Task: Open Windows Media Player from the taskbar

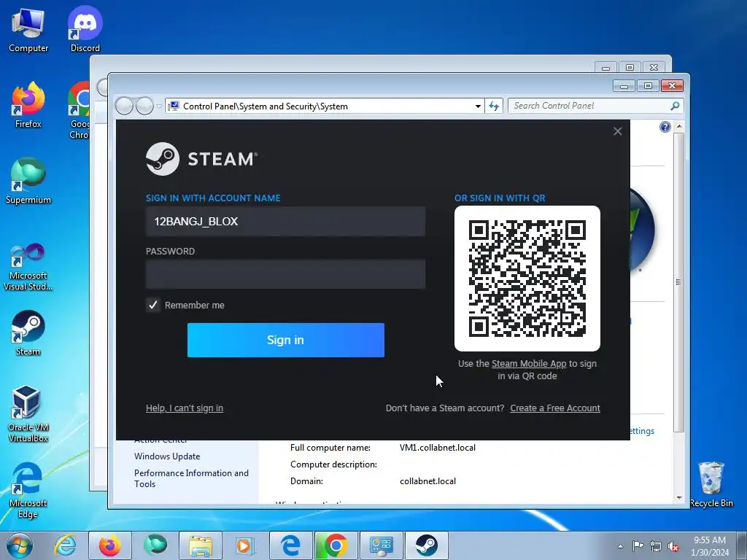Action: [x=246, y=545]
